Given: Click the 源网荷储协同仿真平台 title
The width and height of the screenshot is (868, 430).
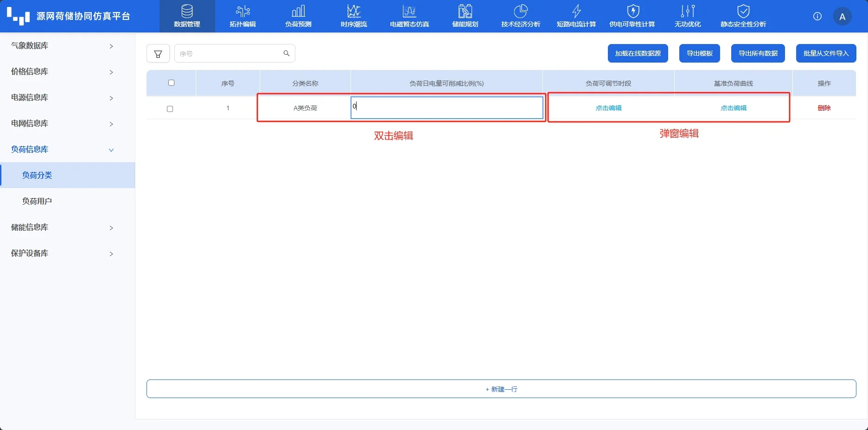Looking at the screenshot, I should tap(83, 16).
